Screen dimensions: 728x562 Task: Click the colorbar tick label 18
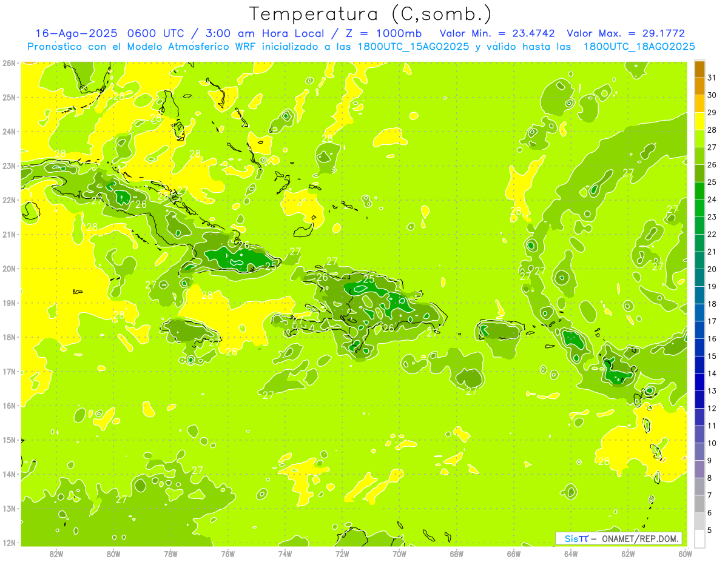tap(712, 304)
